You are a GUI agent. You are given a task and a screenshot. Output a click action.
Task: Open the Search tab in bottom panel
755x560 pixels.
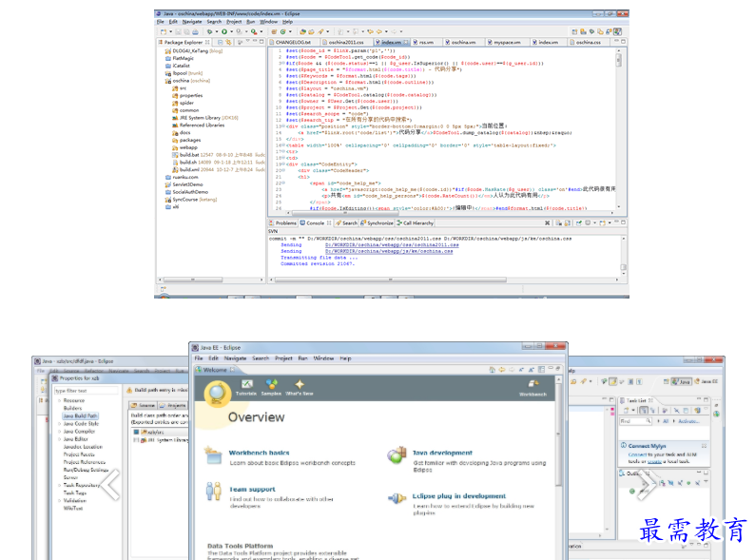pyautogui.click(x=347, y=222)
